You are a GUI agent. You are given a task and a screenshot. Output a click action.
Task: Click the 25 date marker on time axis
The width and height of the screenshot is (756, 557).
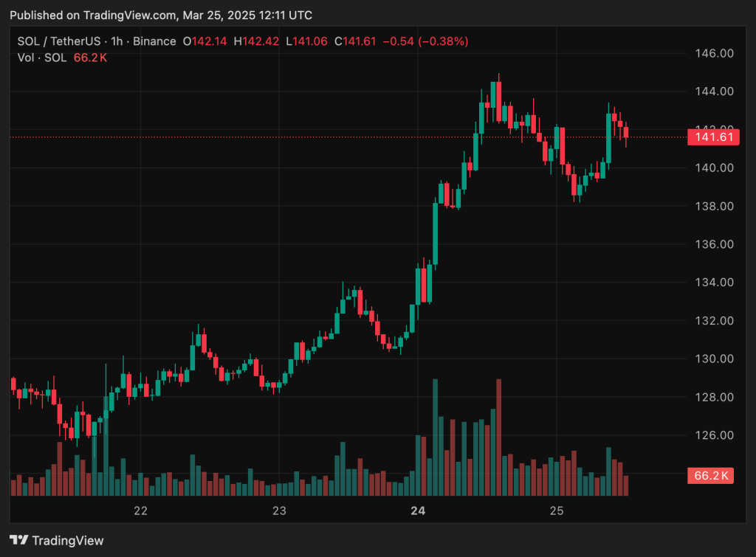(x=557, y=511)
